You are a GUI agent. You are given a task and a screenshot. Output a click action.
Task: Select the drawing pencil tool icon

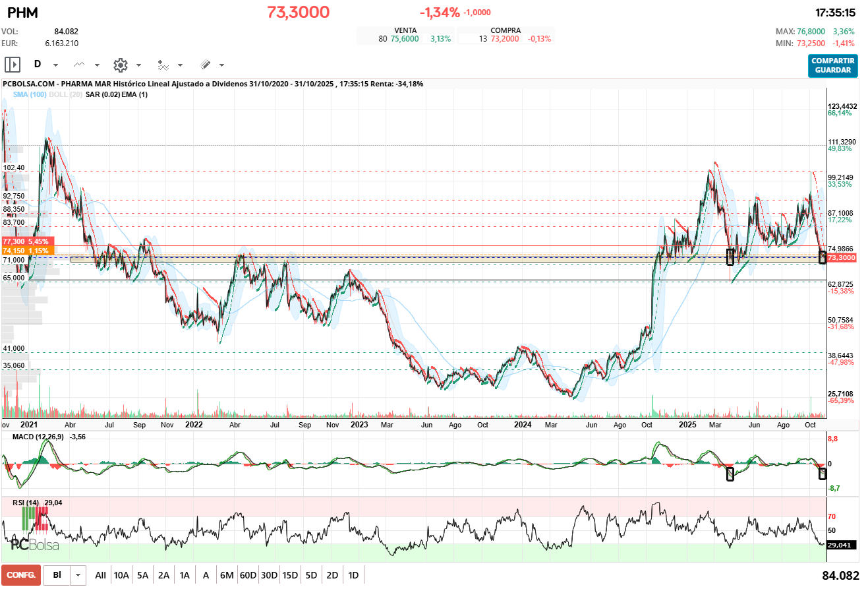click(205, 65)
